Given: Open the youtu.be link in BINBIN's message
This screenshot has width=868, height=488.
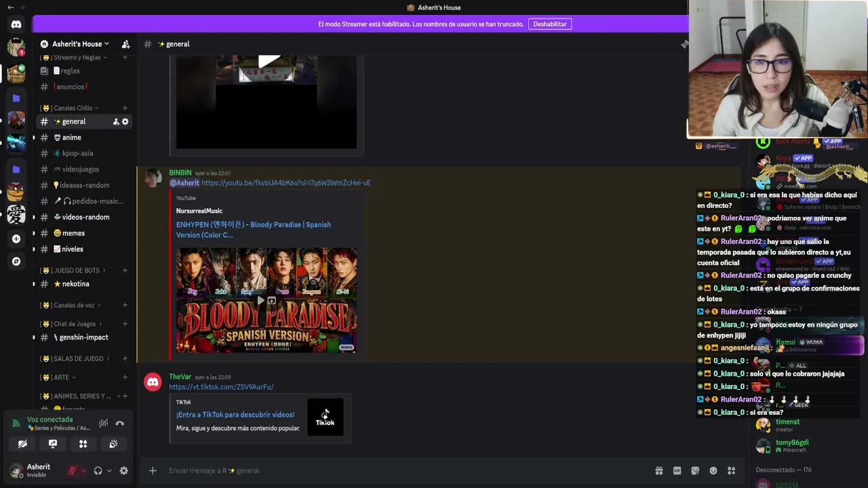Looking at the screenshot, I should pyautogui.click(x=286, y=183).
